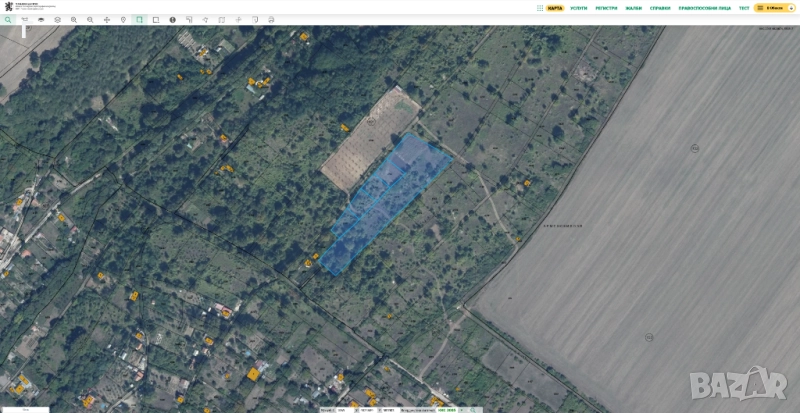
Task: Open the layers stack icon
Action: pyautogui.click(x=58, y=20)
